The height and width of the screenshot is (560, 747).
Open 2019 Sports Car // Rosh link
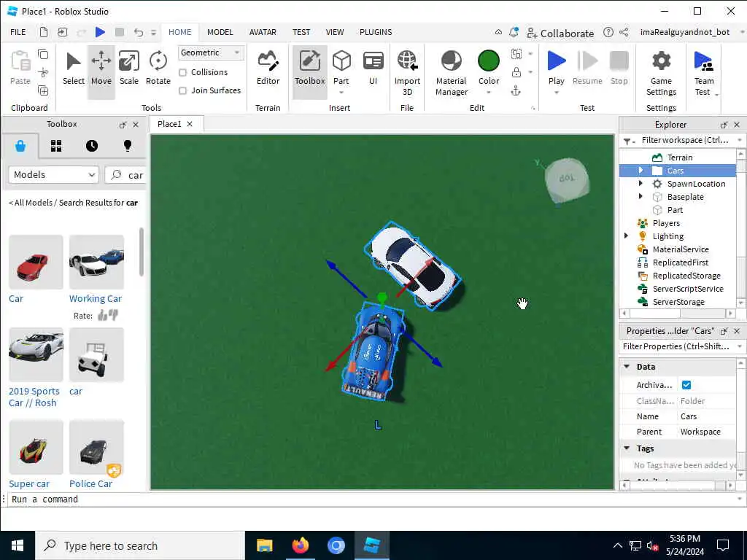34,397
